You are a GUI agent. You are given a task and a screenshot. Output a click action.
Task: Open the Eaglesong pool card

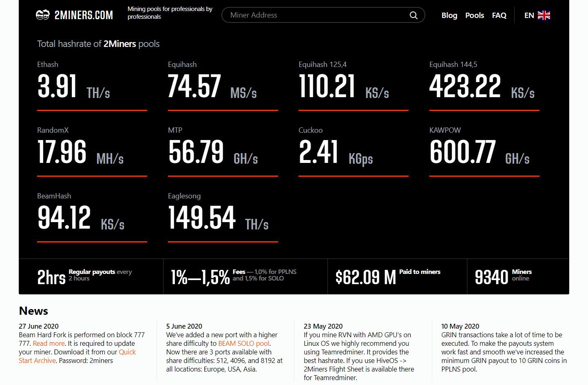click(223, 214)
